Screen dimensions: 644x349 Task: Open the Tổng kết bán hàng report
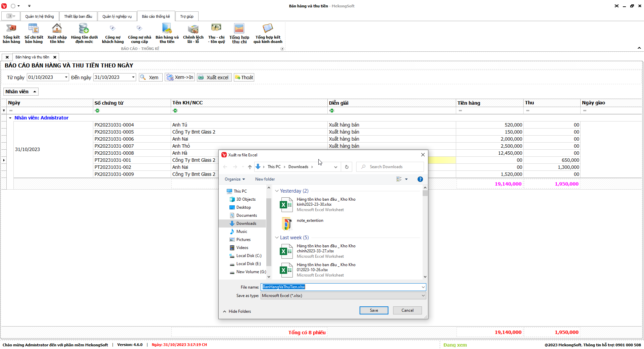[11, 34]
